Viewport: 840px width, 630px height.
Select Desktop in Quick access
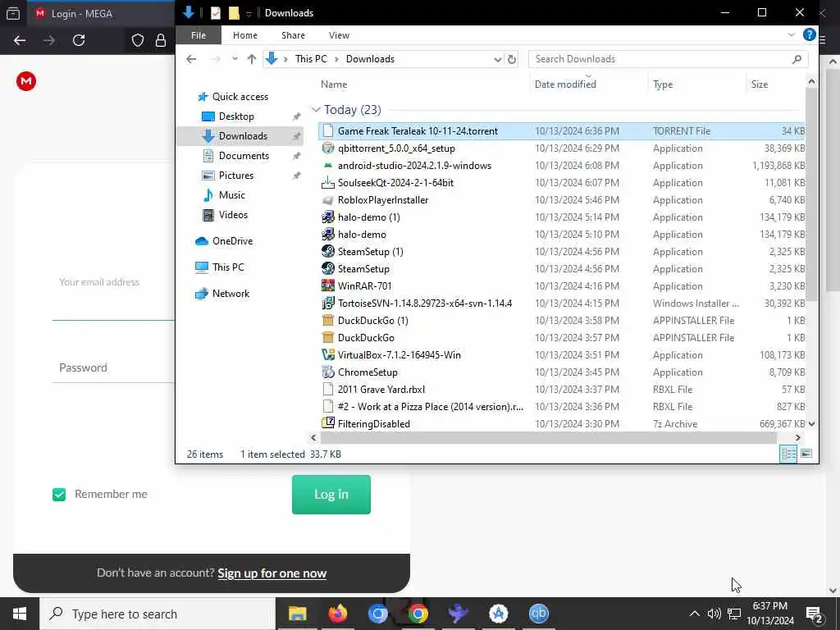click(x=236, y=116)
